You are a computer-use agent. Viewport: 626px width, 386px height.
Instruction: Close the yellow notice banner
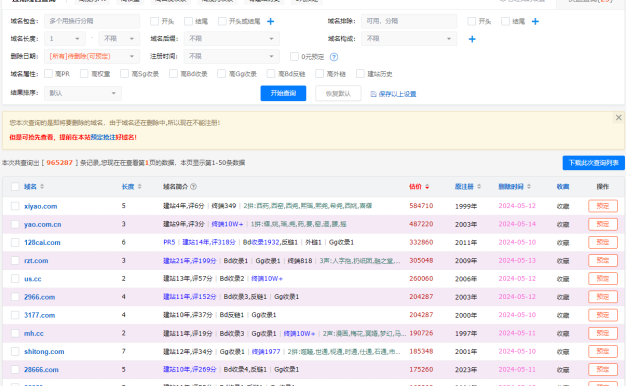(618, 117)
